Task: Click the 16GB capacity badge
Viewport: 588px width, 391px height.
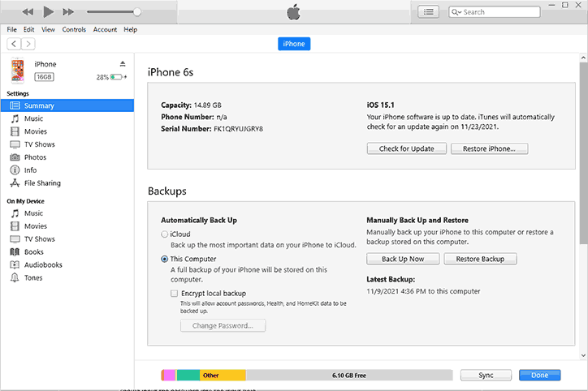Action: pyautogui.click(x=44, y=77)
